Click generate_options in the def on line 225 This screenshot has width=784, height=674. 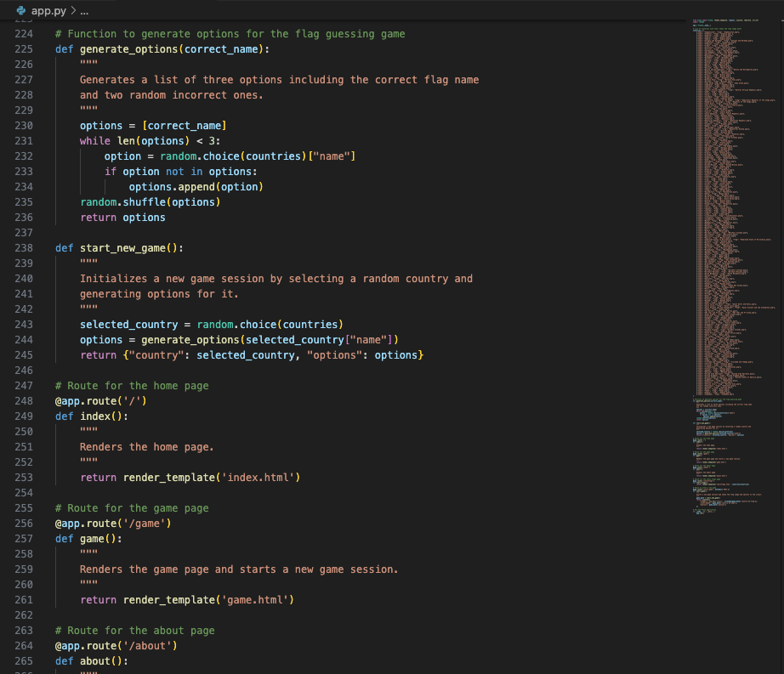point(128,49)
